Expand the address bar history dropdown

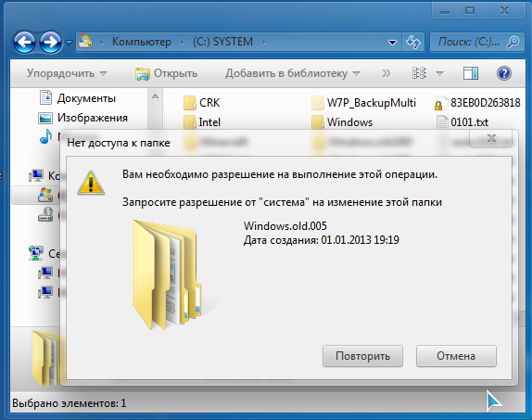click(x=393, y=43)
